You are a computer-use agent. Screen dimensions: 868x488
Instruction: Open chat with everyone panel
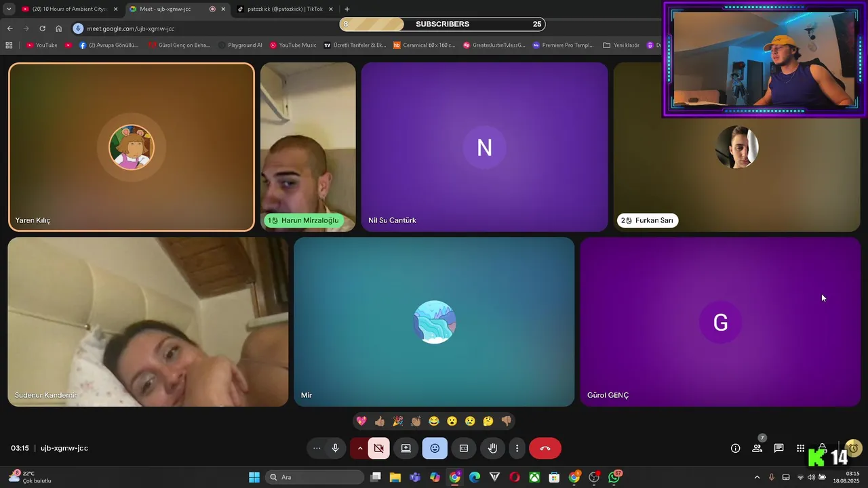pyautogui.click(x=778, y=448)
